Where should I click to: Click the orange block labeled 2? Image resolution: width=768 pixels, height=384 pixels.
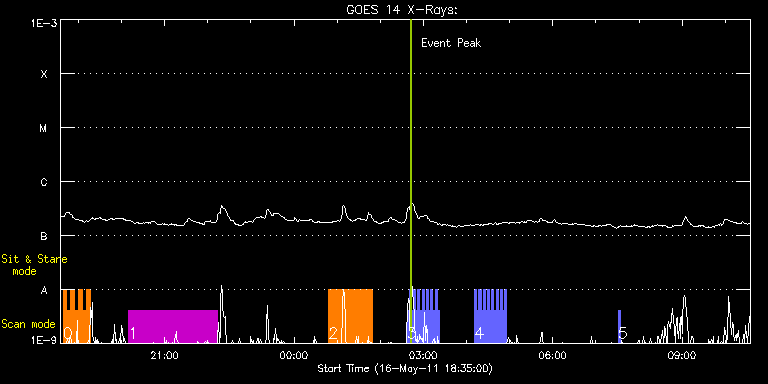[350, 316]
